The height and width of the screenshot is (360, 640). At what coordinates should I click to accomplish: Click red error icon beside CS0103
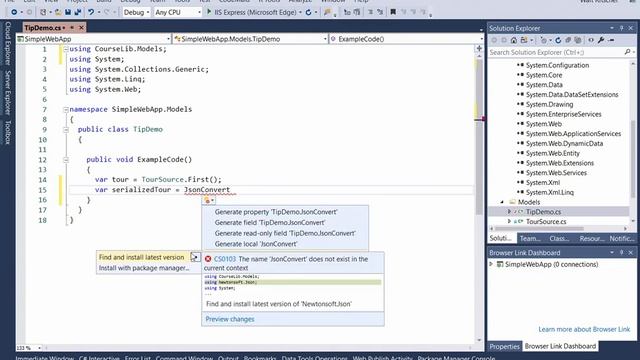coord(208,259)
